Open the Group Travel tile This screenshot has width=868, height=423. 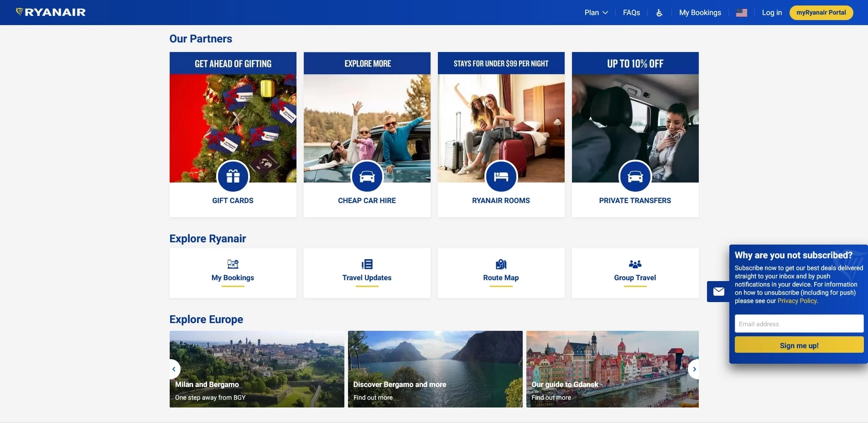635,273
